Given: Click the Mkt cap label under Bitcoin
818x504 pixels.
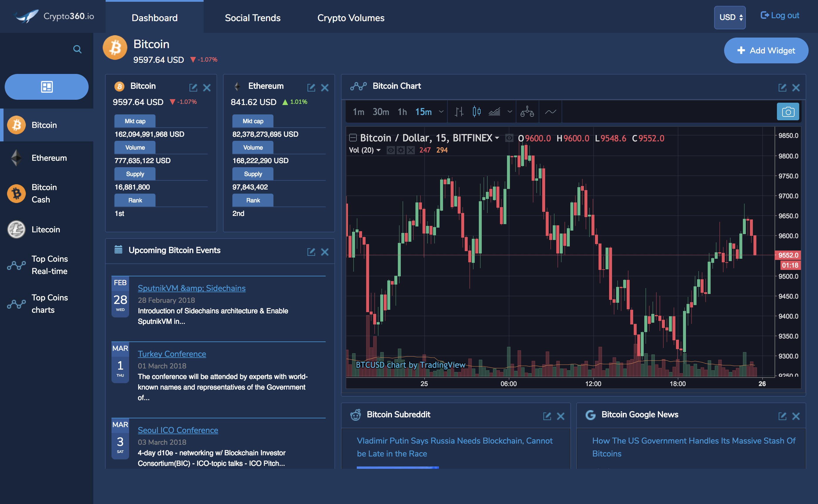Looking at the screenshot, I should [135, 121].
